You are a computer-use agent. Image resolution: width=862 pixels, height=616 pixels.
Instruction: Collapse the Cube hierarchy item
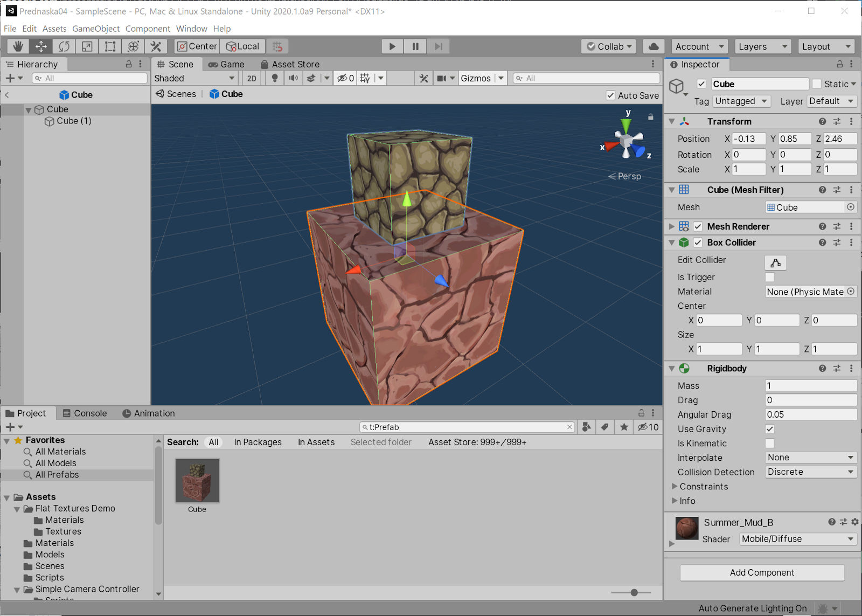tap(29, 109)
